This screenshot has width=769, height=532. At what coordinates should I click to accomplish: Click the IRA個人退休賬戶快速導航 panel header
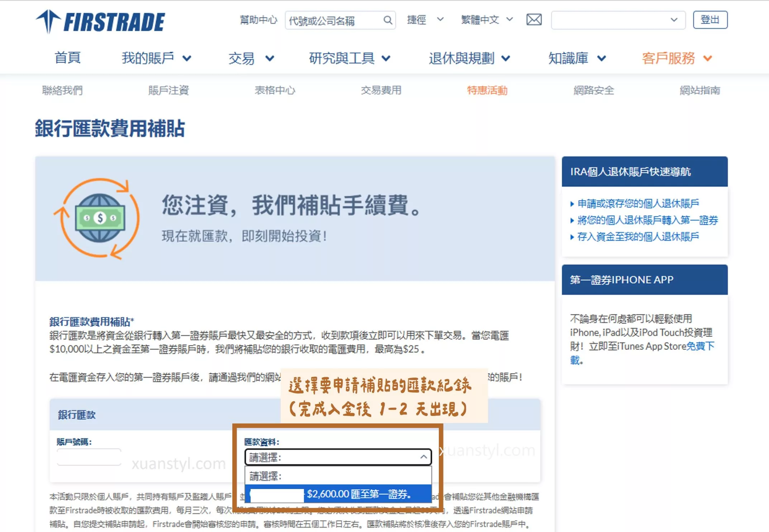point(645,172)
